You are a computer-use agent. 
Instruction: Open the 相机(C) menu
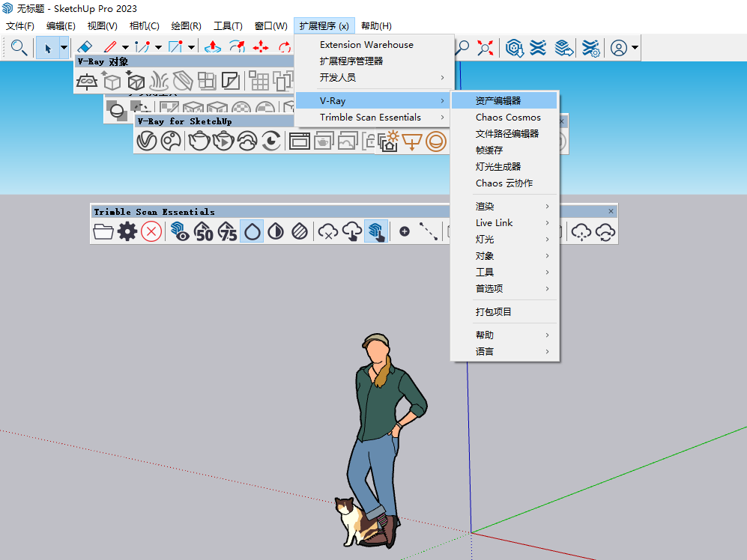[x=145, y=25]
